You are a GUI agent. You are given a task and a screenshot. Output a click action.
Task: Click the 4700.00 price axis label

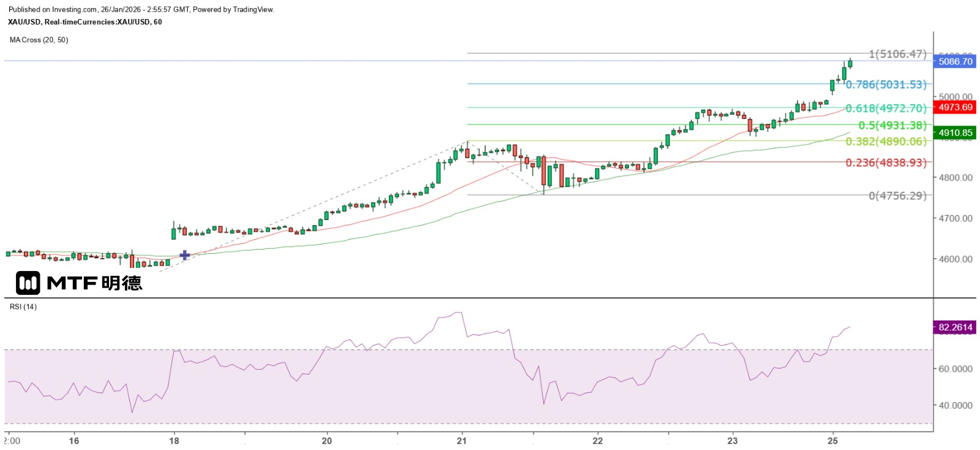956,218
